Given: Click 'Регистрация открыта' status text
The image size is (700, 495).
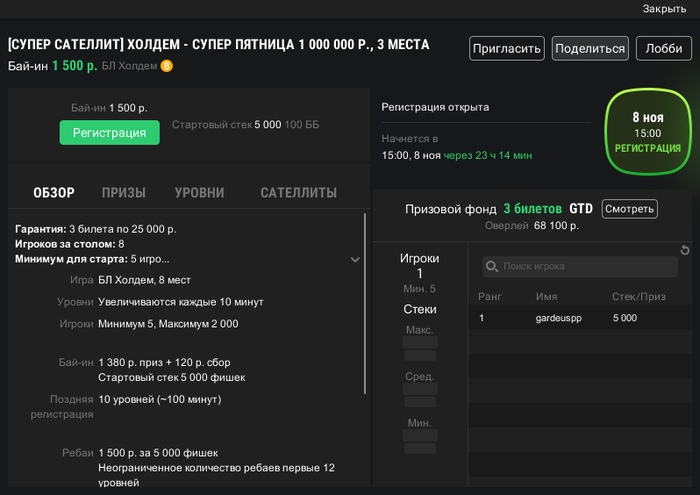Looking at the screenshot, I should tap(435, 107).
